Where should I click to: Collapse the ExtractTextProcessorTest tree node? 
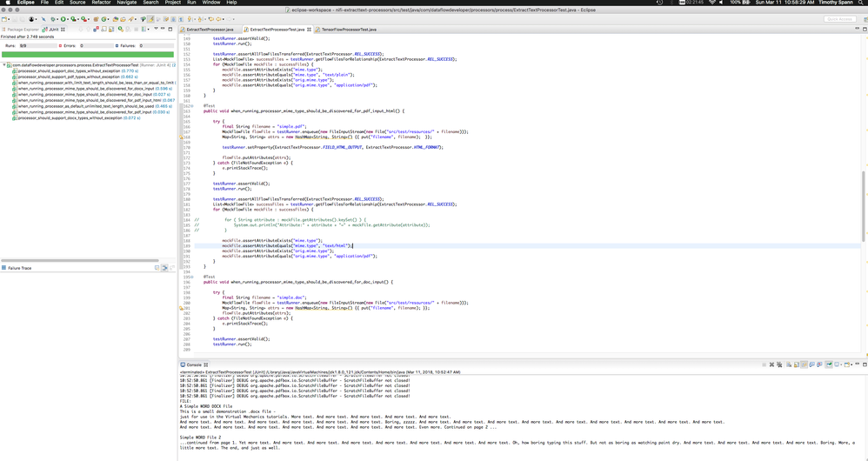(3, 65)
